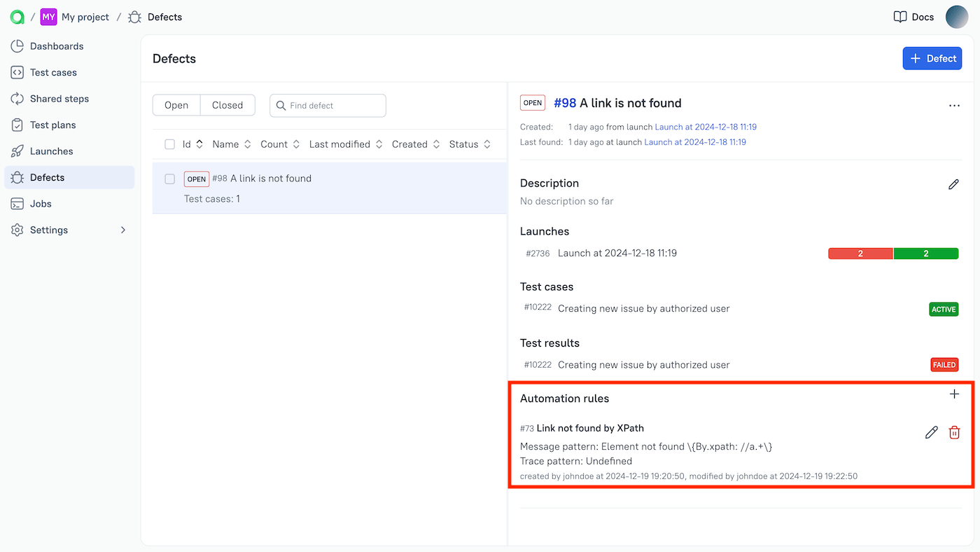This screenshot has width=980, height=552.
Task: Toggle the OPEN status badge on defect #98
Action: point(196,179)
